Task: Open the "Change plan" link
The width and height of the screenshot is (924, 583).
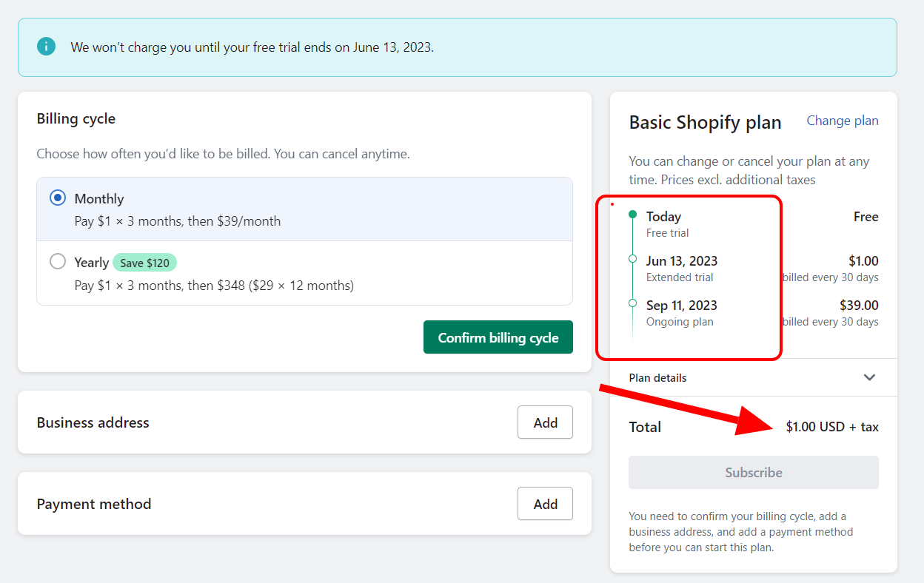Action: [842, 121]
